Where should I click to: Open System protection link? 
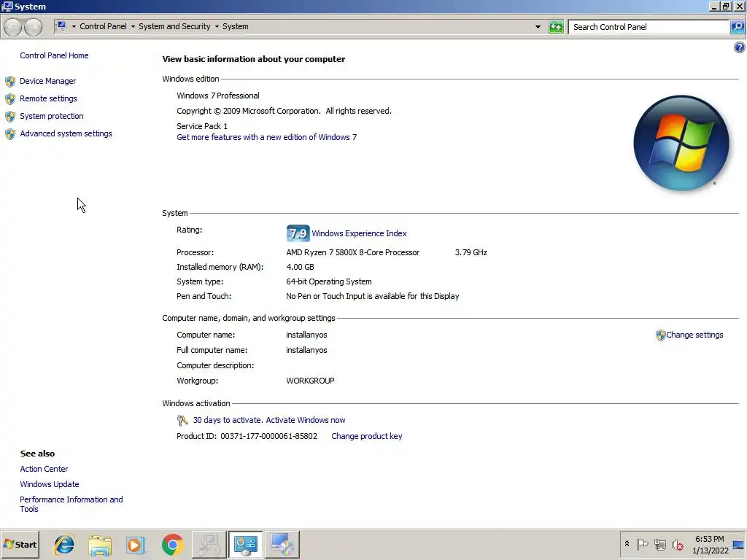(52, 116)
